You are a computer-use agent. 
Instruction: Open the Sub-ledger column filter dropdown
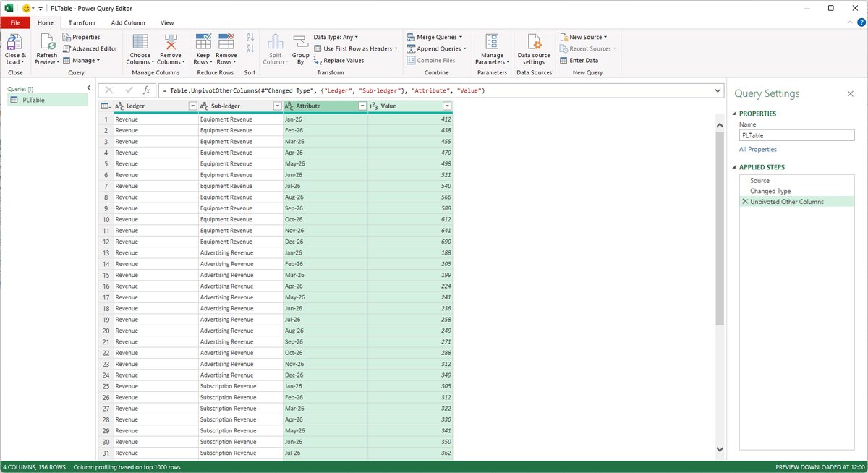tap(277, 106)
